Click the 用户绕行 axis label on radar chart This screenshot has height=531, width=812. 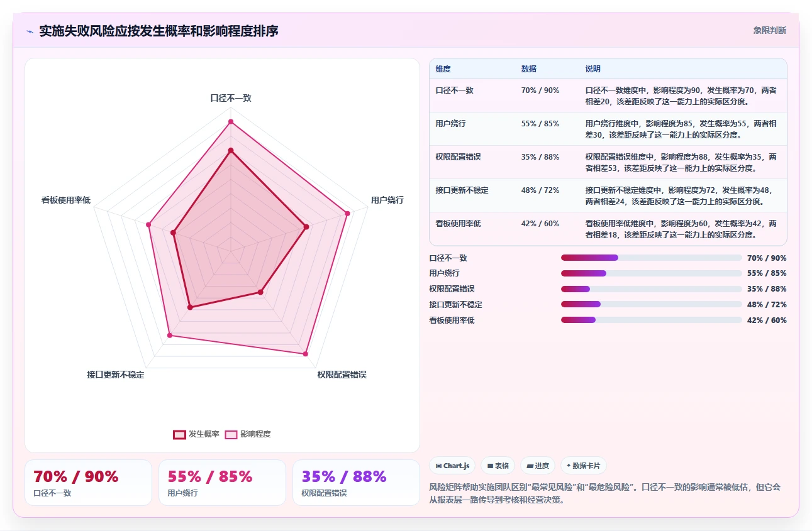pyautogui.click(x=387, y=200)
